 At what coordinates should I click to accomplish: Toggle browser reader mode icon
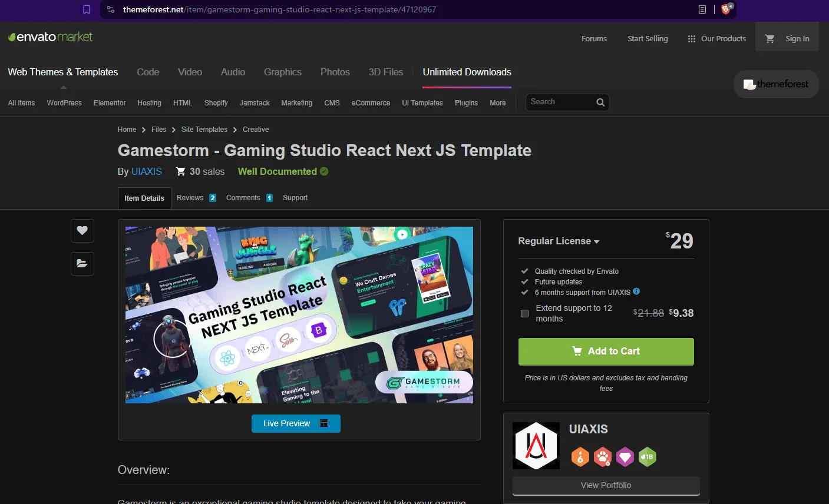click(x=702, y=9)
